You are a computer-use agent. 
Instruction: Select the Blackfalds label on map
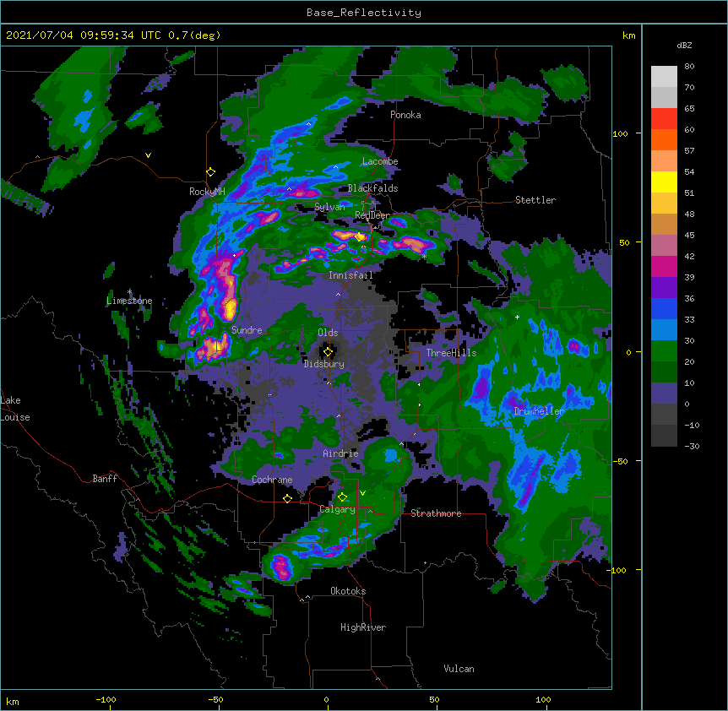pos(372,188)
